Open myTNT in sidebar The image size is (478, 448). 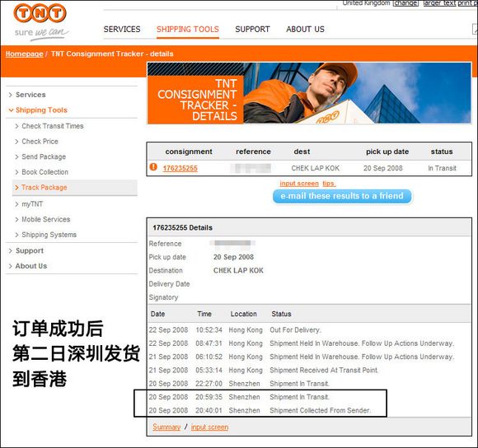click(32, 203)
